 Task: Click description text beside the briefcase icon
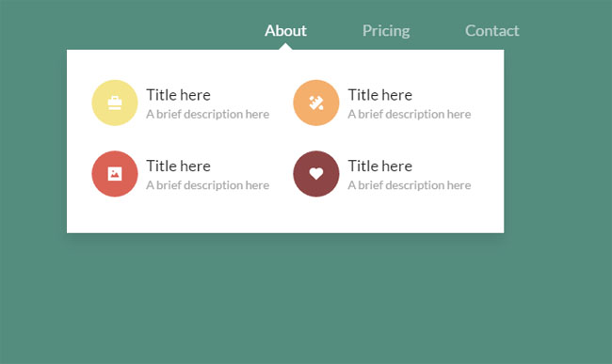click(x=208, y=114)
